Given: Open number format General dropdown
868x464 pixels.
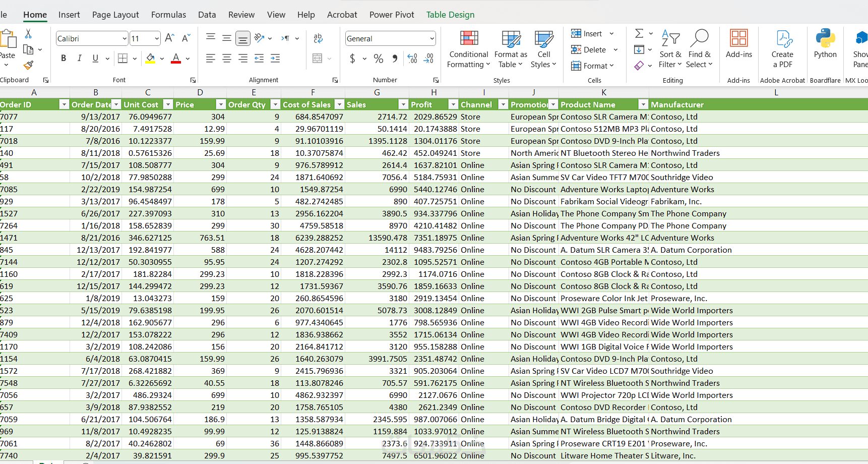Looking at the screenshot, I should pyautogui.click(x=432, y=38).
